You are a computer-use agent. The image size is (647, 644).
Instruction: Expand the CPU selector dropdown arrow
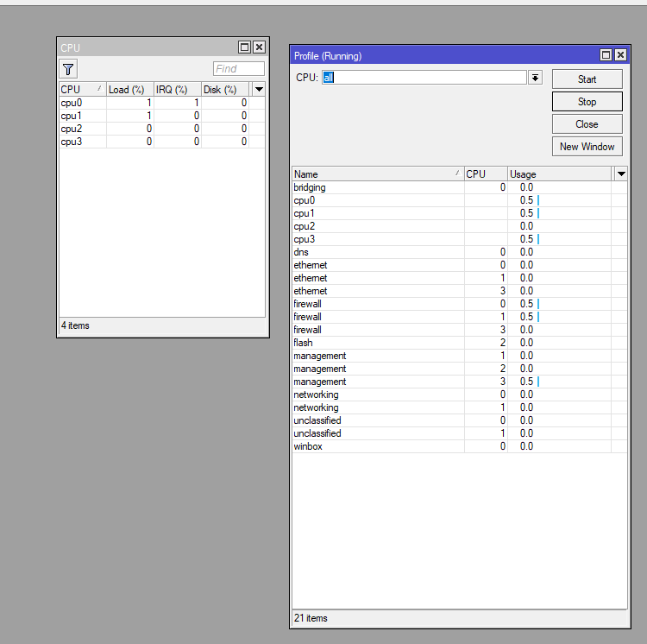coord(535,78)
